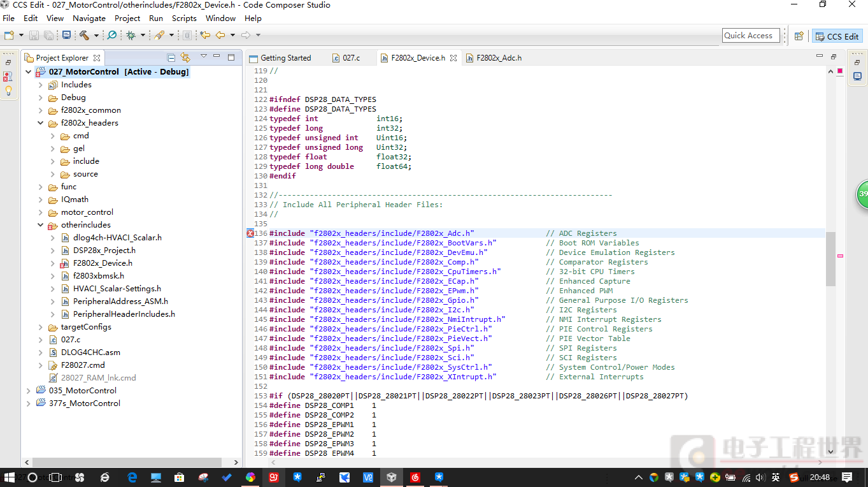Viewport: 868px width, 487px height.
Task: Expand the 377s_MotorControl project
Action: coord(28,403)
